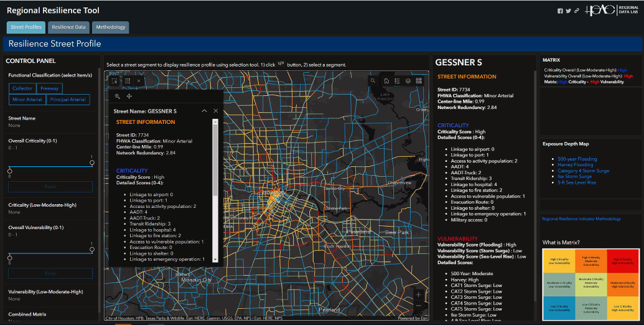Open the map layers icon

[x=408, y=81]
